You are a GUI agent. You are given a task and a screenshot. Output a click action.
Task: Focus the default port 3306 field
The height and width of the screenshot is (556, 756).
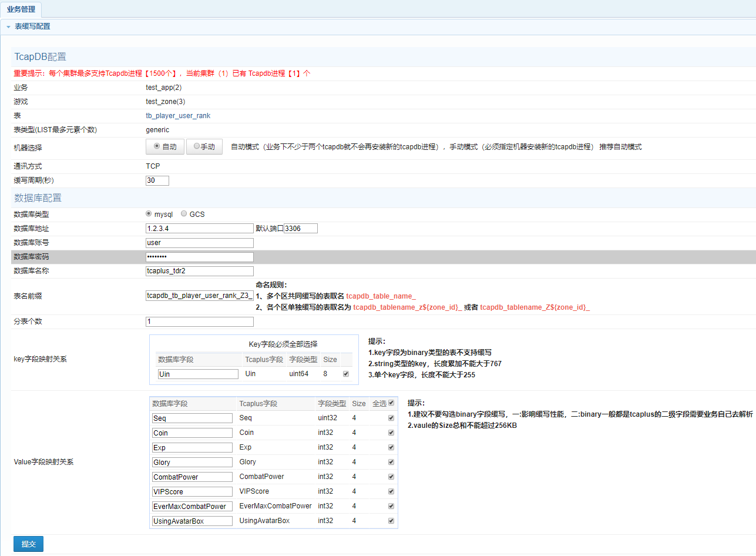pyautogui.click(x=301, y=229)
